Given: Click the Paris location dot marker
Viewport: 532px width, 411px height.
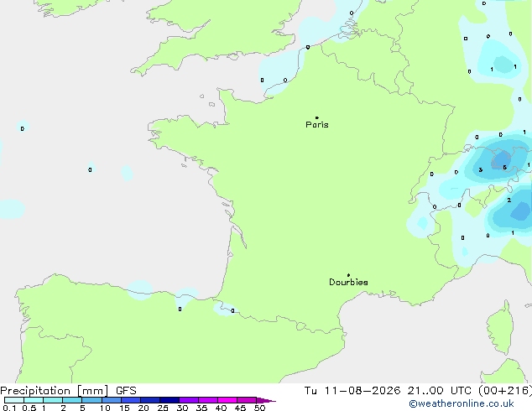Looking at the screenshot, I should point(317,117).
